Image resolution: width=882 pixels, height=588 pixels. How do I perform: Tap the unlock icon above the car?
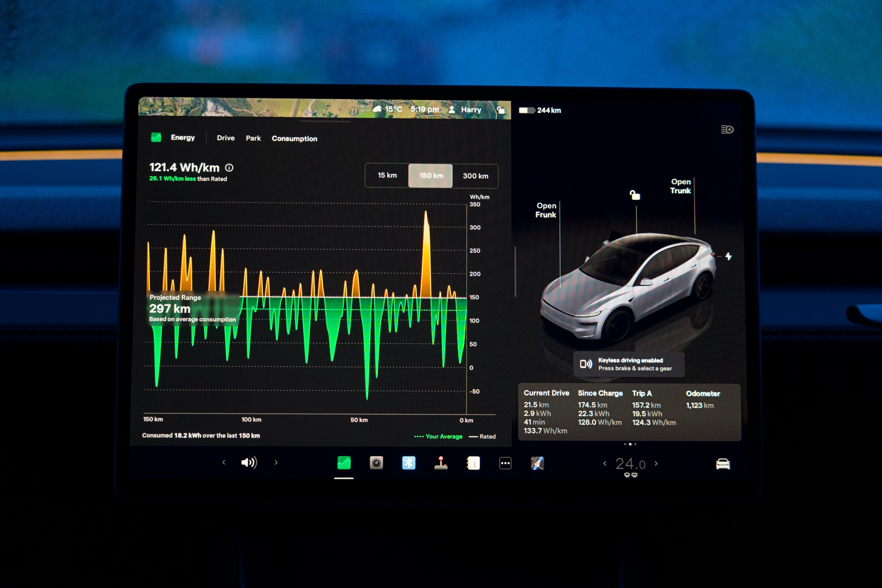click(x=635, y=195)
